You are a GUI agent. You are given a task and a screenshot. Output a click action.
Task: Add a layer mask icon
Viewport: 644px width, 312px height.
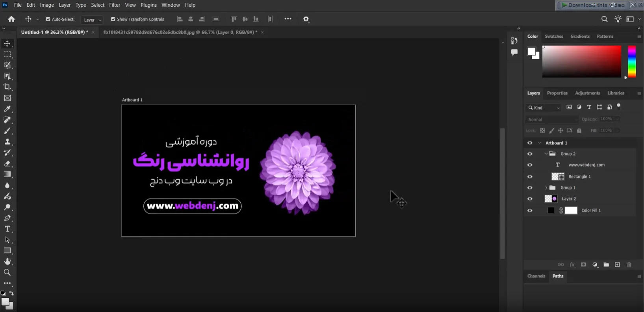tap(583, 265)
